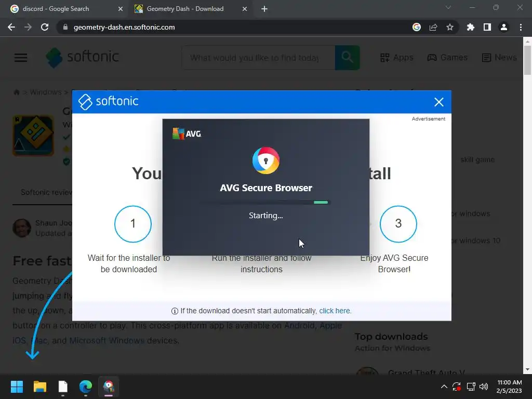Screen dimensions: 532x399
Task: Open the blank document taskbar icon
Action: point(63,387)
